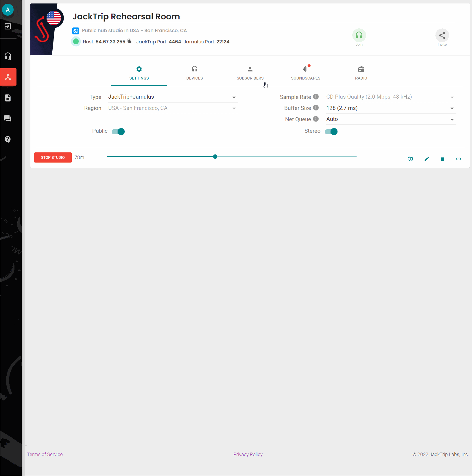Open the Buffer Size dropdown

391,108
